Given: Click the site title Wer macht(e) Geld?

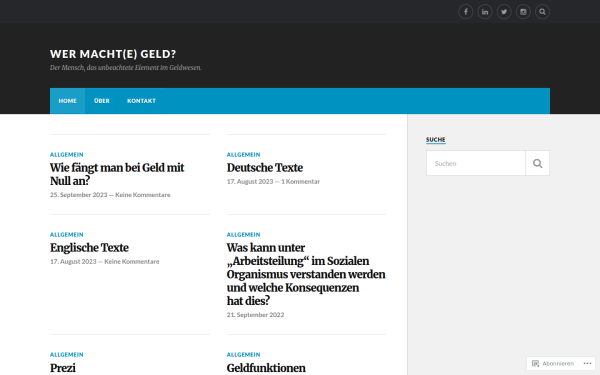Looking at the screenshot, I should pos(113,54).
